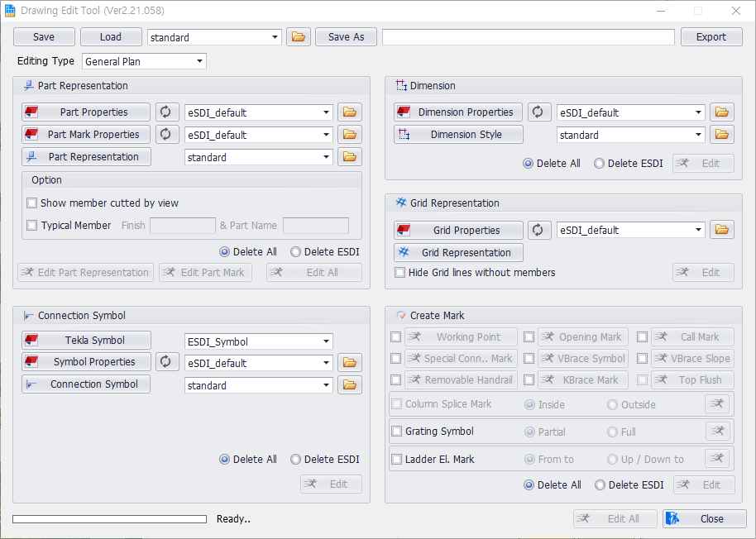The height and width of the screenshot is (539, 756).
Task: Select Delete ESDI in Dimension section
Action: coord(600,164)
